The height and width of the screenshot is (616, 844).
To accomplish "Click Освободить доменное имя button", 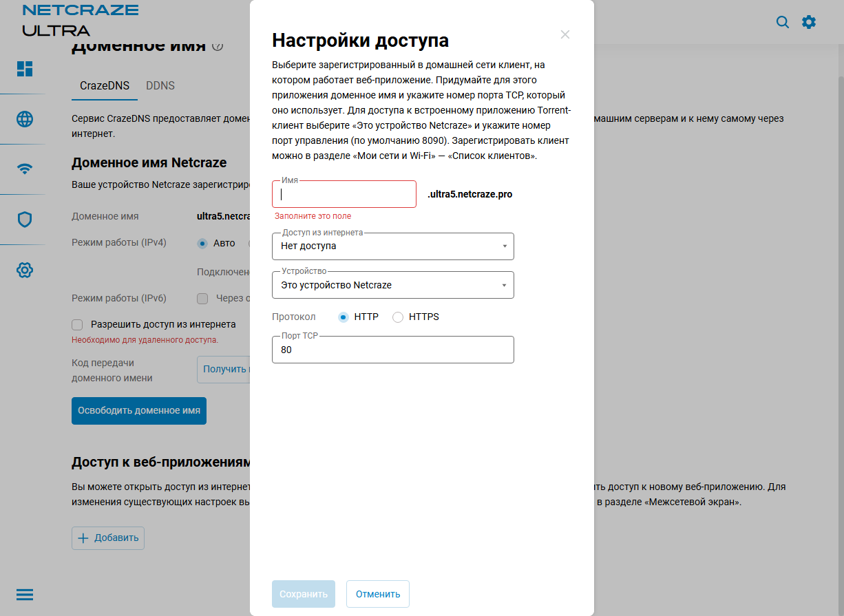I will click(x=139, y=411).
